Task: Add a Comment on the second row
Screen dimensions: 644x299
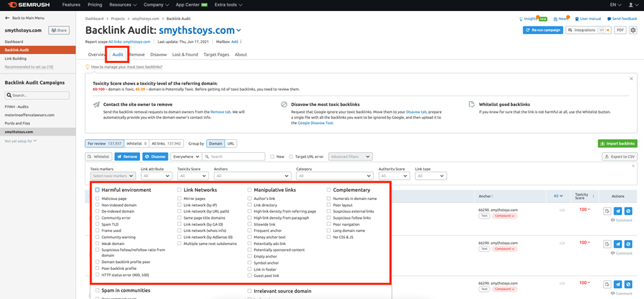Action: (x=621, y=253)
